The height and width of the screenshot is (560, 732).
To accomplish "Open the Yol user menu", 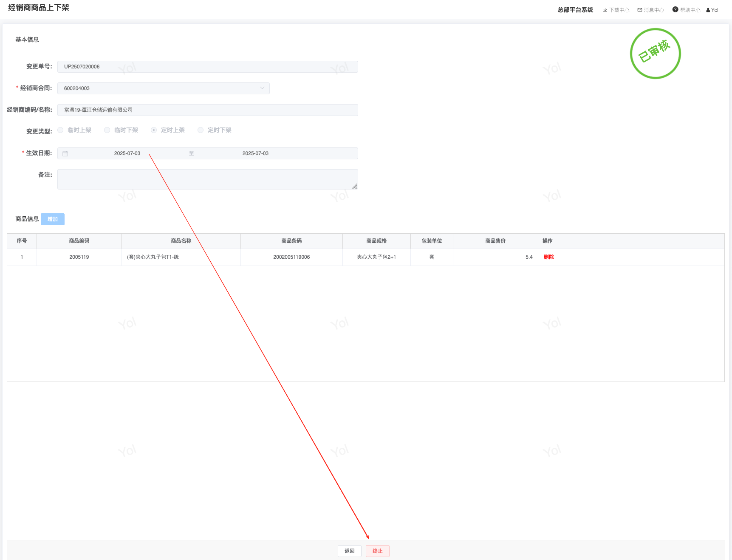I will 712,10.
